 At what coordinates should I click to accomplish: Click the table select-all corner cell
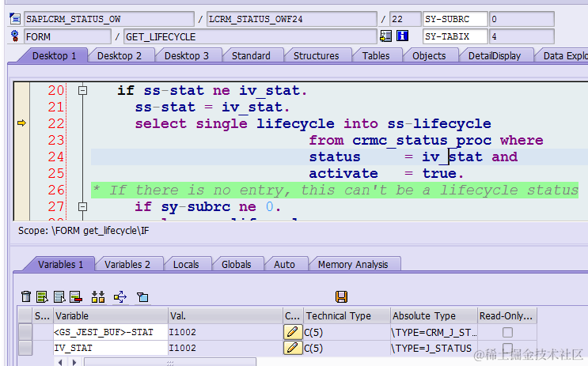tap(25, 315)
